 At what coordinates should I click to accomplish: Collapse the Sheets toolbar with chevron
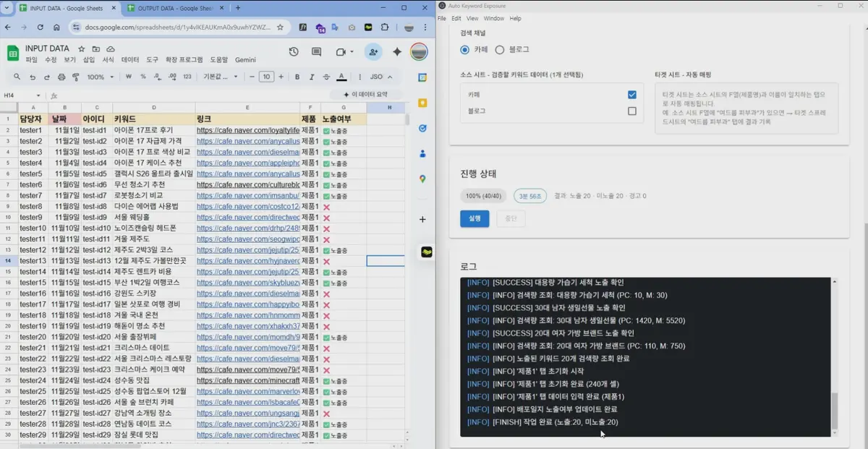click(391, 77)
